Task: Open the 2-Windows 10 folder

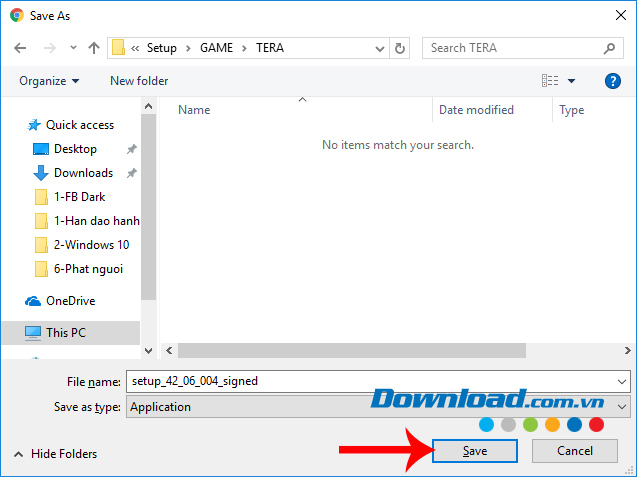Action: 91,245
